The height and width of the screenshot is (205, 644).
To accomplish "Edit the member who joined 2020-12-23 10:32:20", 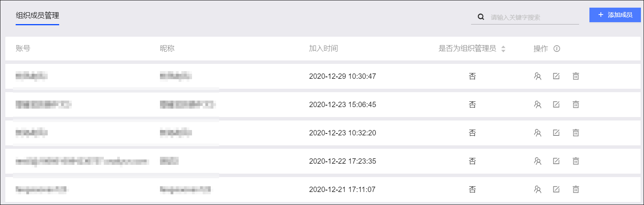I will click(556, 133).
